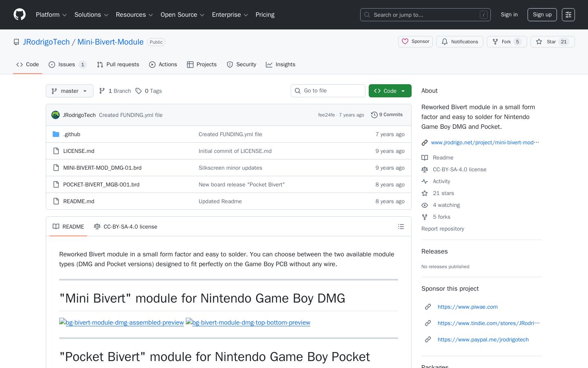
Task: Open the Readme link in About
Action: click(x=437, y=157)
